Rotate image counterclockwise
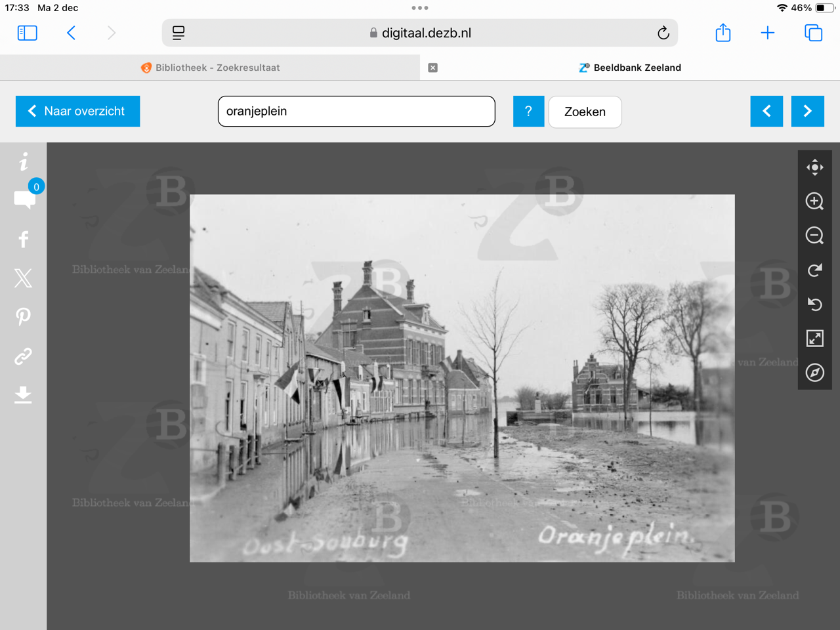The width and height of the screenshot is (840, 630). click(x=814, y=304)
